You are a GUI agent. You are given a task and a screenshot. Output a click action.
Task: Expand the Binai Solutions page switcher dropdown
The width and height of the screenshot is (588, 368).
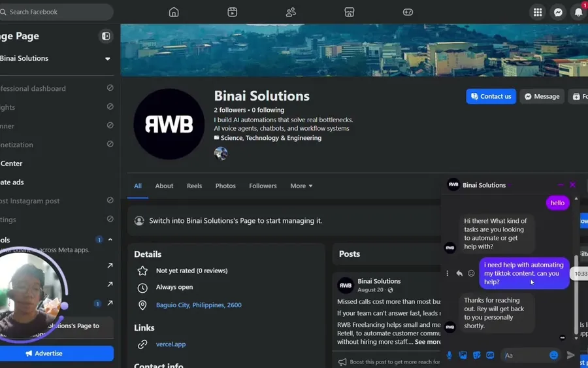pos(108,59)
